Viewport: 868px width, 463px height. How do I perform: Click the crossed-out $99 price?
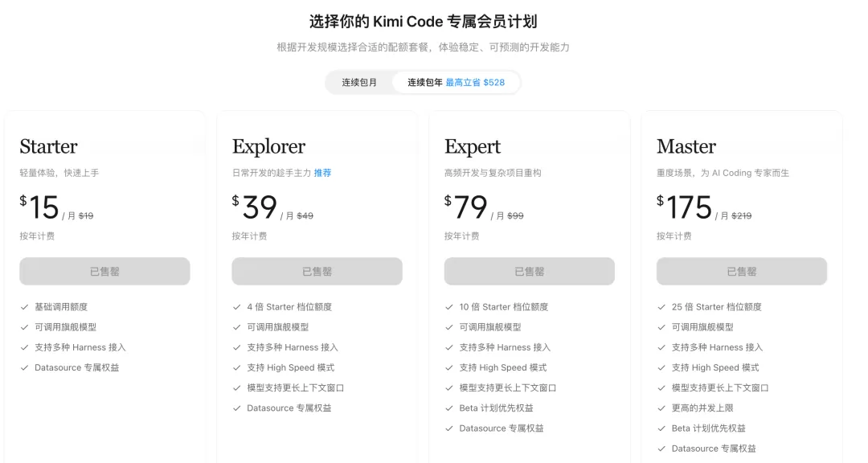515,216
